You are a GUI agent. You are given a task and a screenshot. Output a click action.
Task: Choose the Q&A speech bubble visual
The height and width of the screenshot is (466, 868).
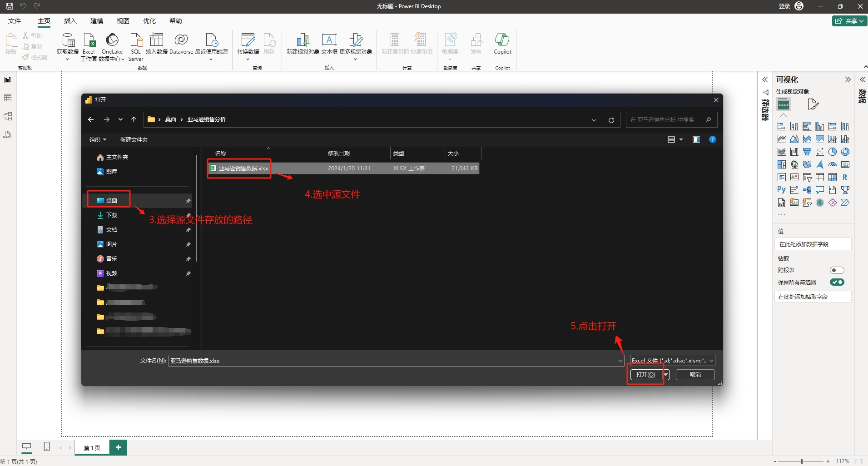pyautogui.click(x=820, y=190)
